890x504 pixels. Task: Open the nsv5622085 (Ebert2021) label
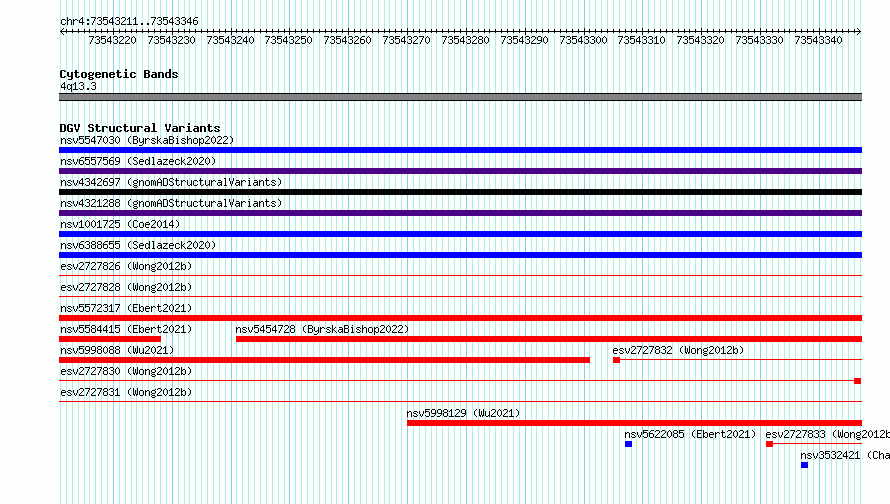pos(690,434)
